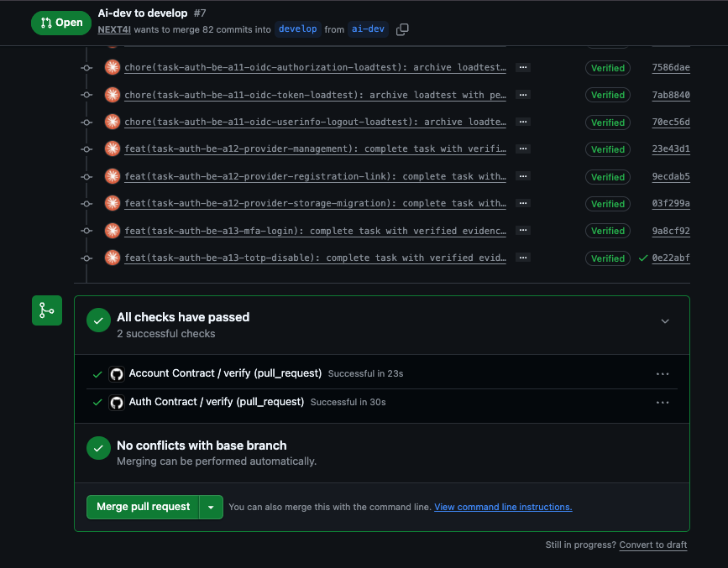Image resolution: width=728 pixels, height=568 pixels.
Task: Click the avatar beside the oidc-token-loadtest commit
Action: [113, 95]
